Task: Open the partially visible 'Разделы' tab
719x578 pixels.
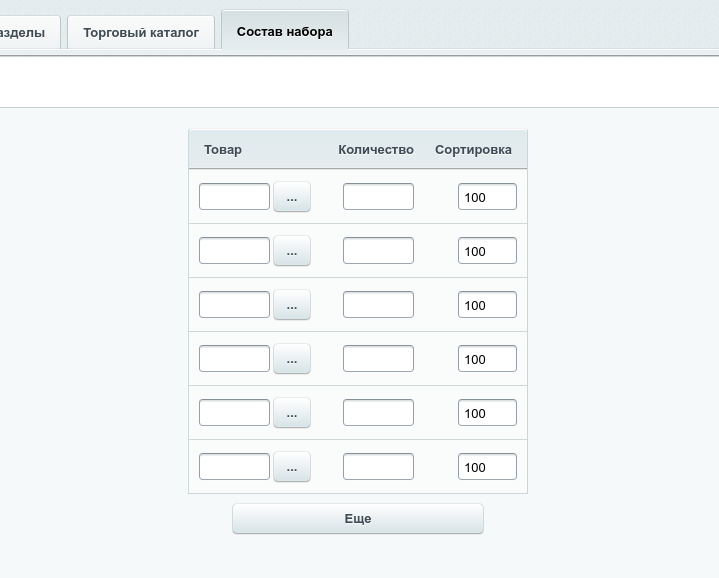Action: pyautogui.click(x=25, y=32)
